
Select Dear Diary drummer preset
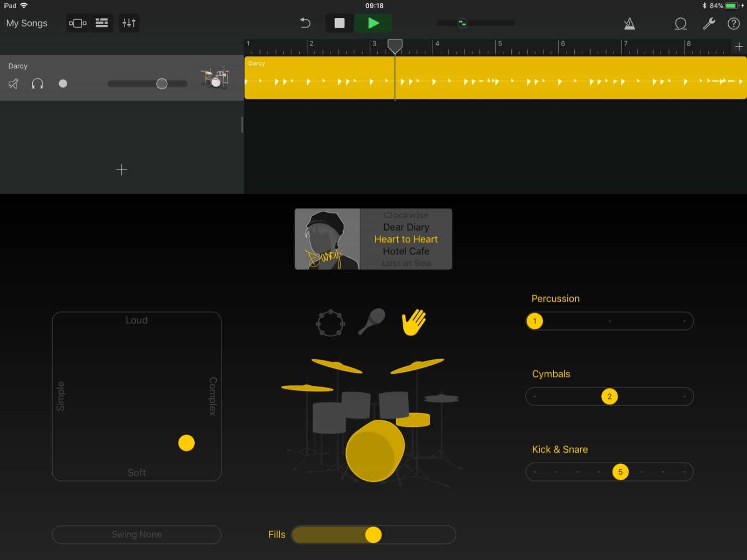(x=406, y=227)
